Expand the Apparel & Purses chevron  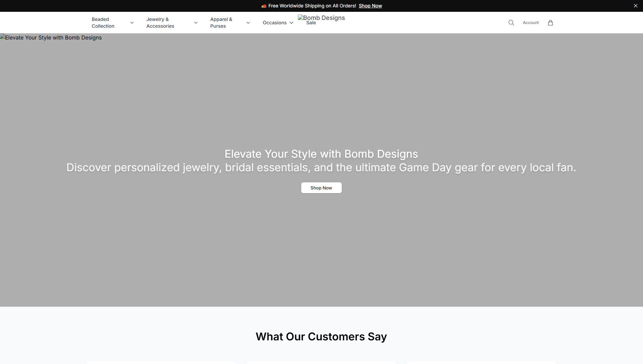coord(248,23)
